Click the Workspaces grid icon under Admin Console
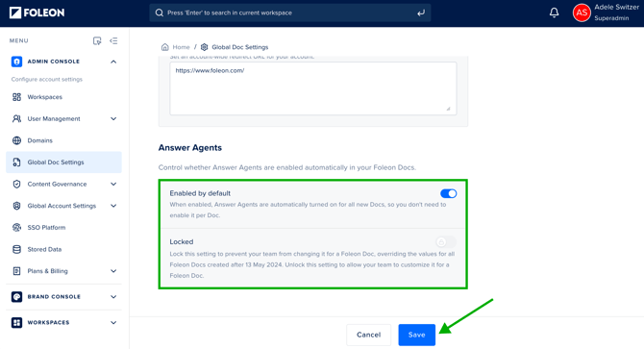The height and width of the screenshot is (349, 644). pos(16,97)
